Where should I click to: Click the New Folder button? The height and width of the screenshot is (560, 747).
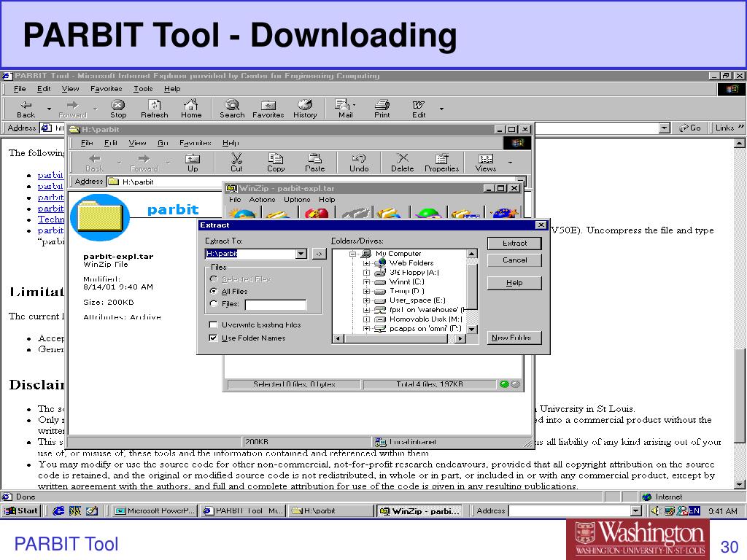click(514, 338)
